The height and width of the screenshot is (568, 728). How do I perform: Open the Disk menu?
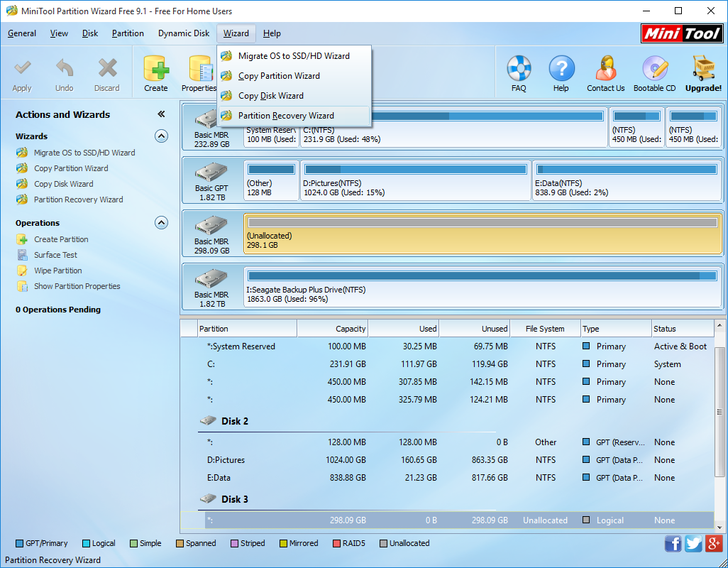coord(90,33)
